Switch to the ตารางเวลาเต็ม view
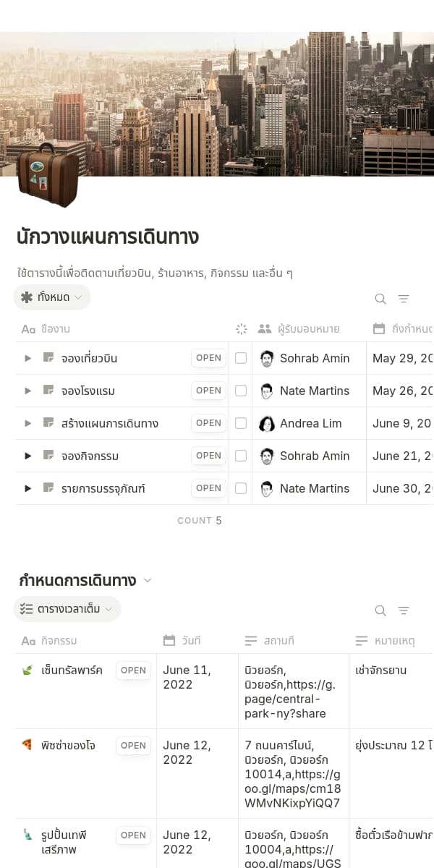The width and height of the screenshot is (434, 868). pyautogui.click(x=67, y=609)
